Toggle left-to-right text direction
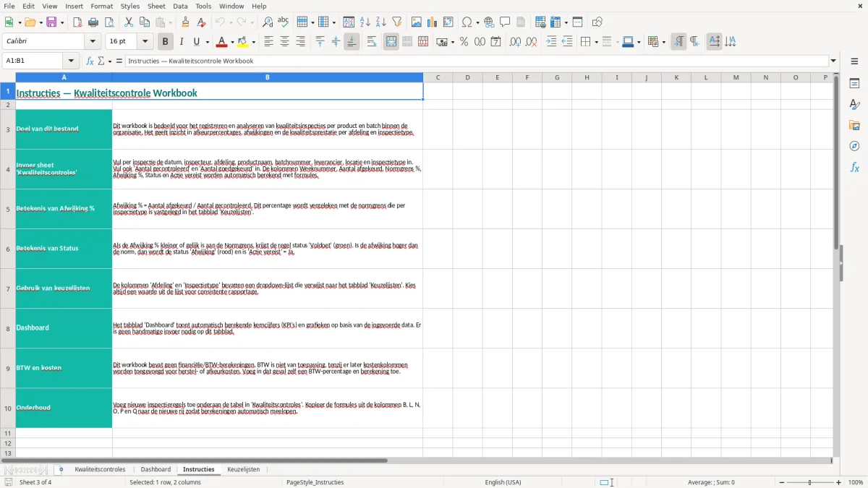 coord(678,42)
